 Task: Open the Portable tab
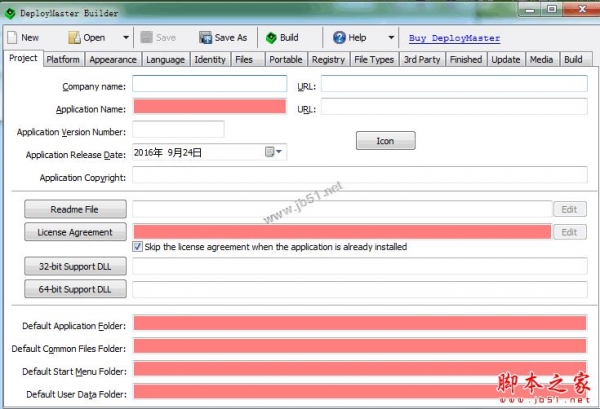[286, 60]
